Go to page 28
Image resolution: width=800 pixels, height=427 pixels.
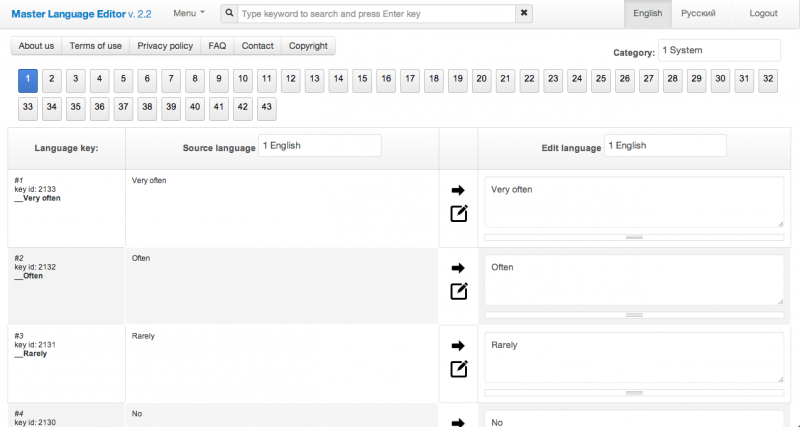(x=672, y=81)
